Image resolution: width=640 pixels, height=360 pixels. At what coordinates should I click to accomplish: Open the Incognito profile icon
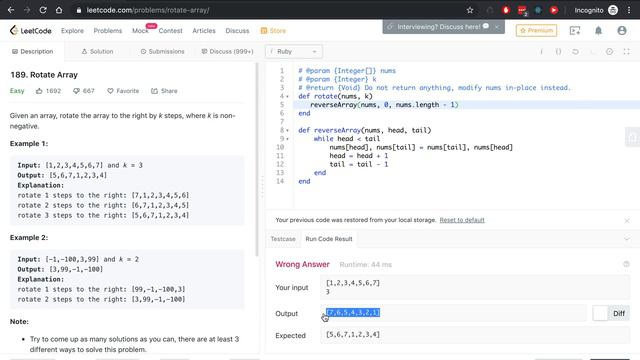[x=613, y=10]
